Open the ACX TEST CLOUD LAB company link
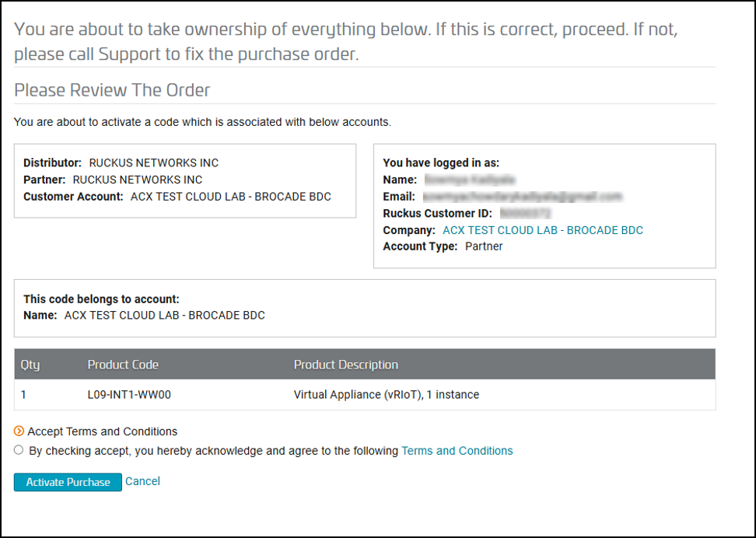 543,230
